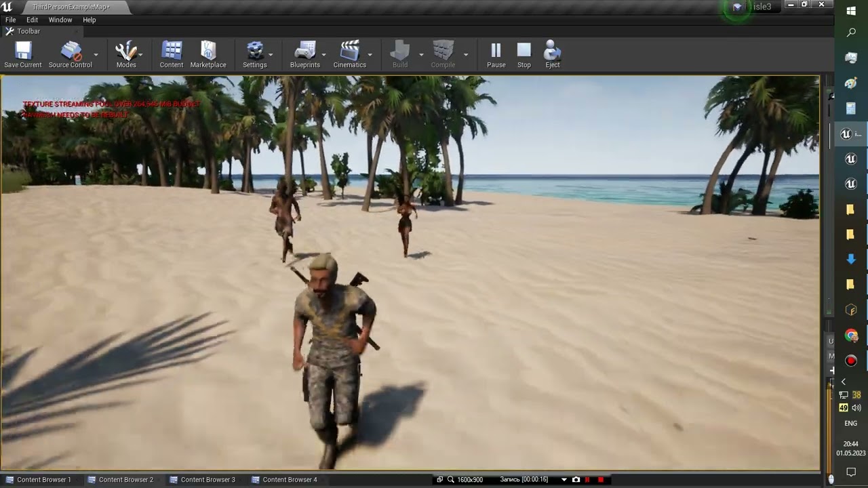Open the active Unreal Engine taskbar app
The height and width of the screenshot is (488, 868).
point(851,134)
